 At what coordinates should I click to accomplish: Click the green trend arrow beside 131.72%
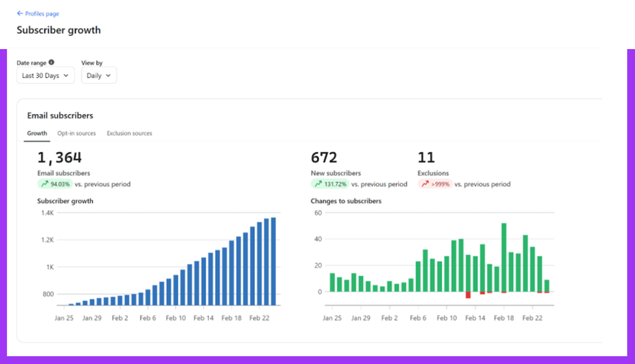pos(318,184)
